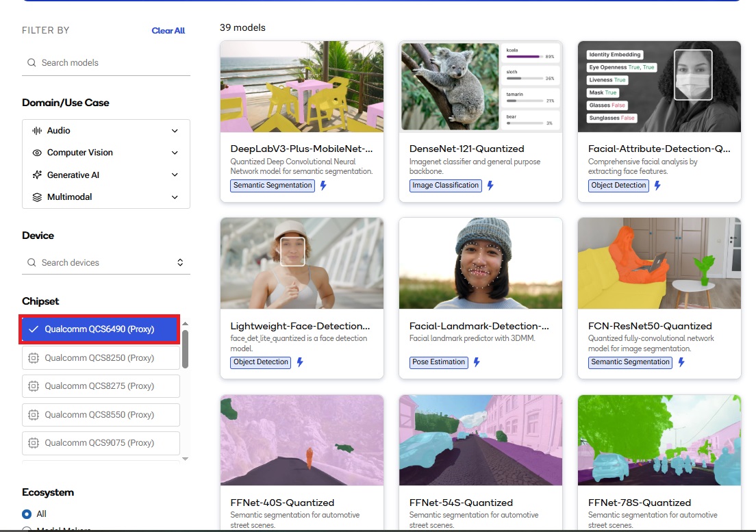
Task: Deselect the Qualcomm QCS6490 (Proxy) chipset
Action: point(100,329)
